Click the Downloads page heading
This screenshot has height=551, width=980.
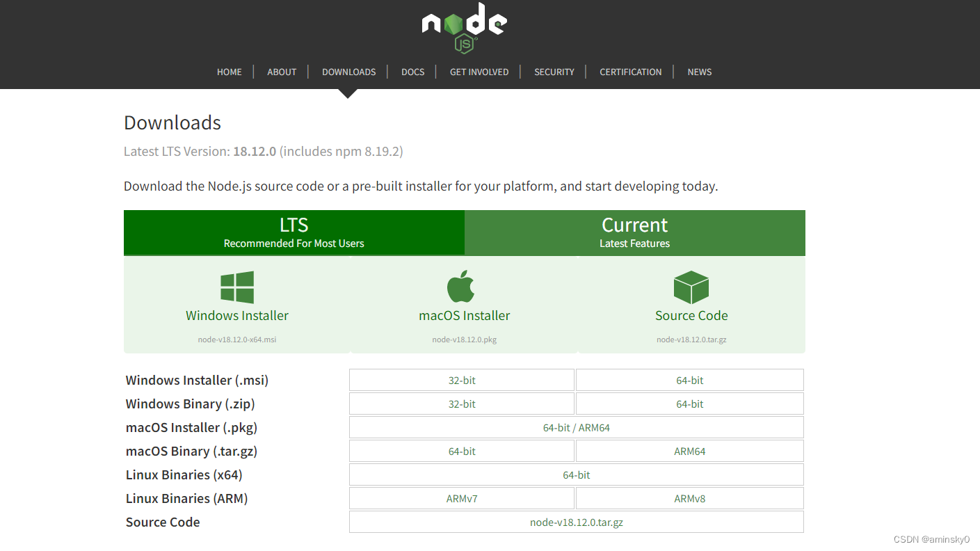click(x=172, y=123)
